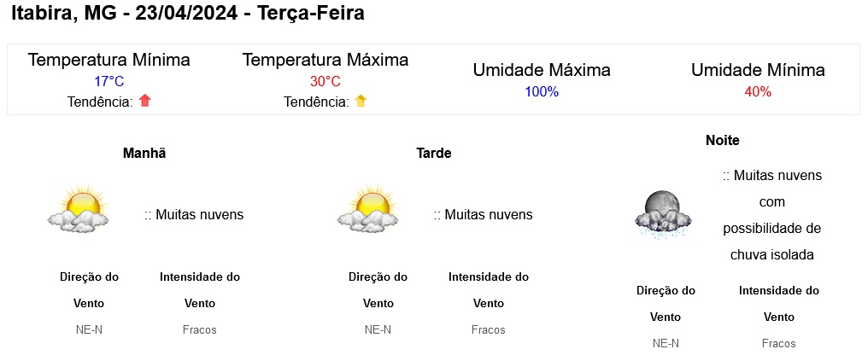
Task: Click the afternoon sun-and-clouds weather icon
Action: 367,209
